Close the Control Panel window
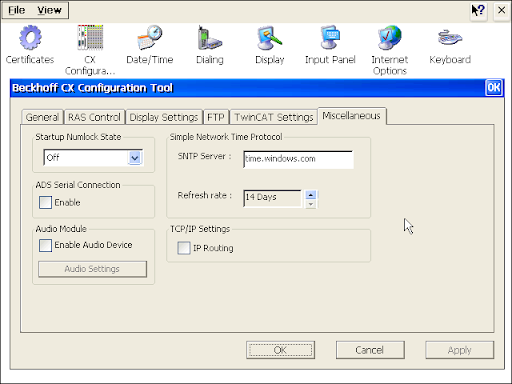The height and width of the screenshot is (384, 512). tap(501, 11)
